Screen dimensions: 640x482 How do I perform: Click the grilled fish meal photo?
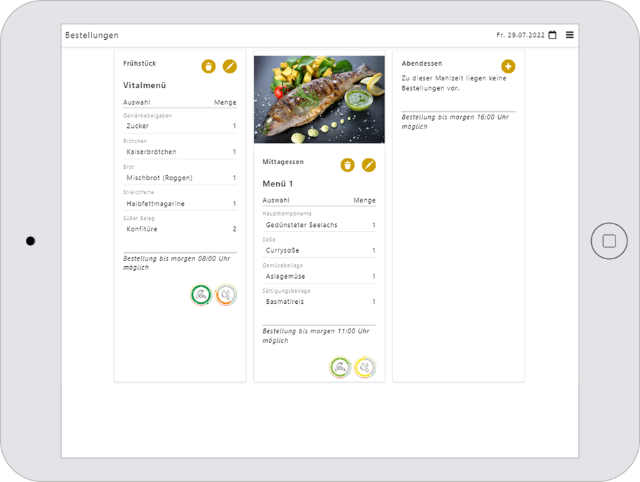pos(319,99)
